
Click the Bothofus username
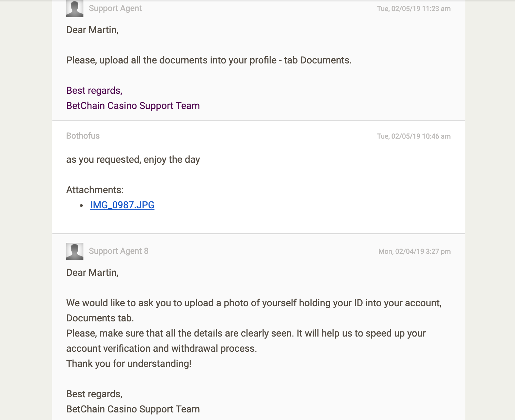point(83,136)
